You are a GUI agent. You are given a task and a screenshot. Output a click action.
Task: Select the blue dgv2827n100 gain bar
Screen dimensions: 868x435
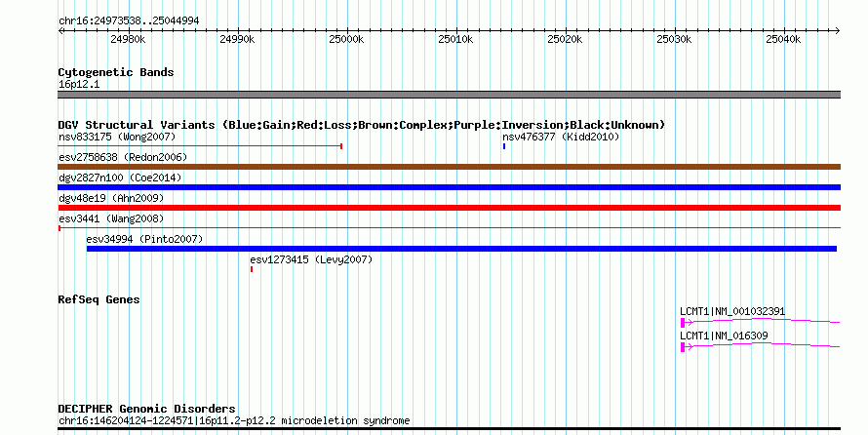click(x=449, y=187)
